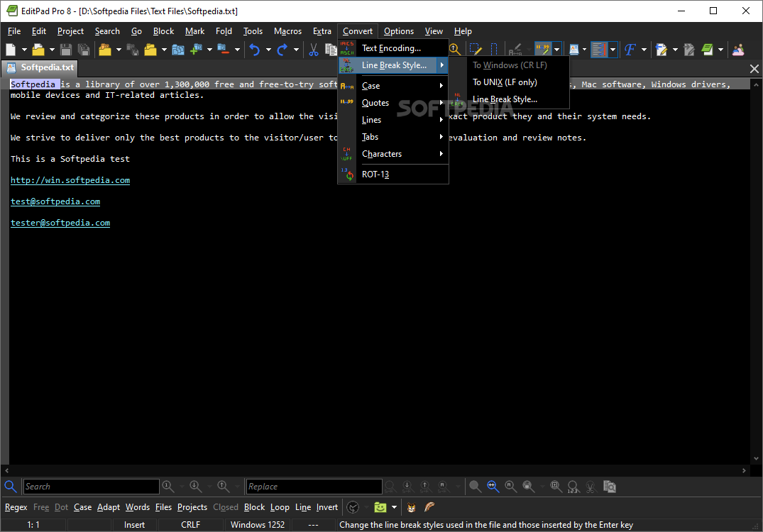763x532 pixels.
Task: Click the count matches magnifier 123 icon
Action: [573, 487]
